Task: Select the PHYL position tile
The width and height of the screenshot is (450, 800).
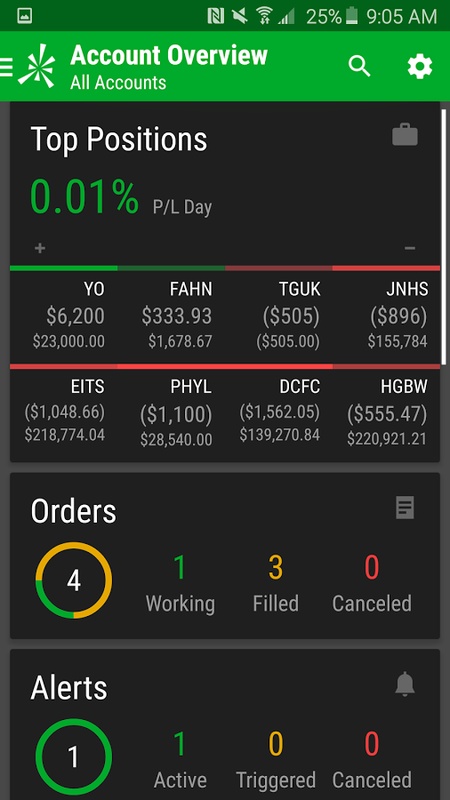Action: (x=171, y=413)
